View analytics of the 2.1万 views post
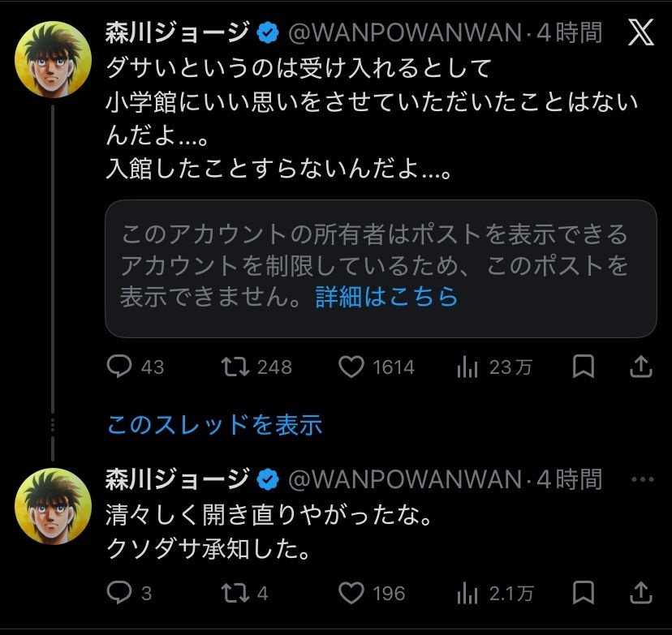This screenshot has width=672, height=635. coord(467,593)
